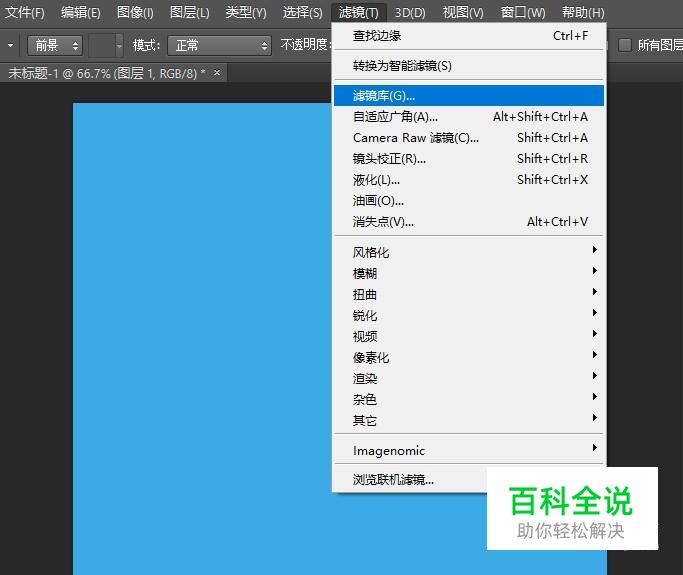683x575 pixels.
Task: Open 液化(L)... filter
Action: (469, 179)
